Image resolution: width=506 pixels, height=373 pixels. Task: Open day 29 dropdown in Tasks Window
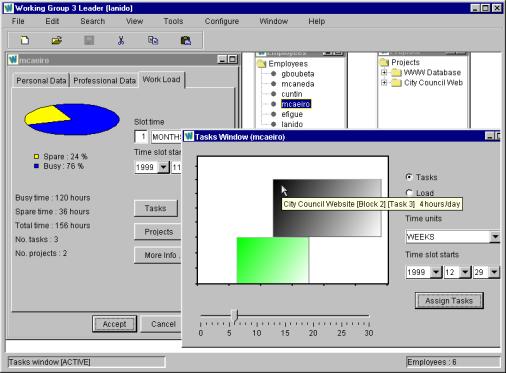coord(494,272)
